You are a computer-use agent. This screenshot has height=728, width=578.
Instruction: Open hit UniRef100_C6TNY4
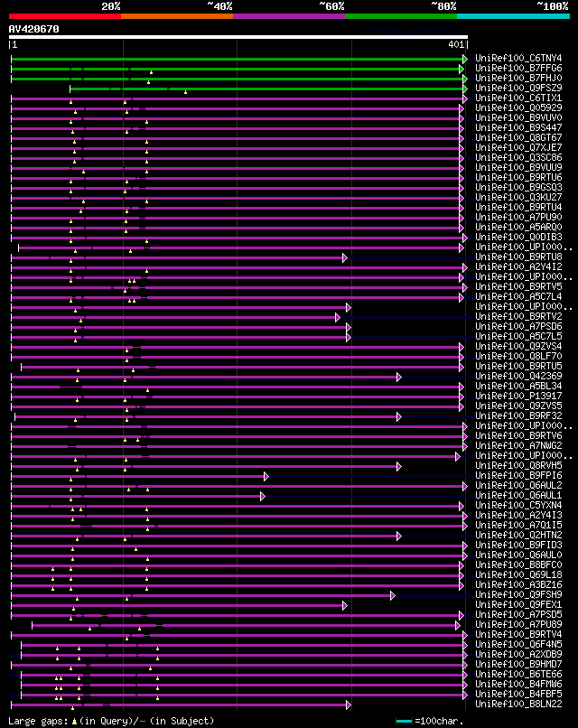coord(518,58)
